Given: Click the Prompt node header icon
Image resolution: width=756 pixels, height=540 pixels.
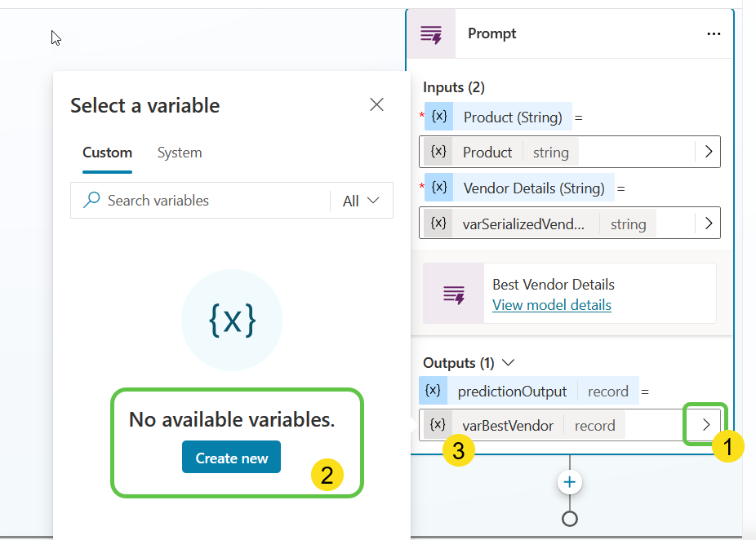Looking at the screenshot, I should [430, 33].
